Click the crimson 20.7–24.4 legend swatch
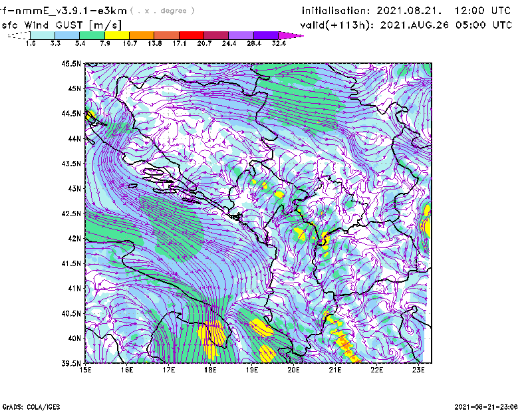The height and width of the screenshot is (411, 532). click(x=216, y=35)
